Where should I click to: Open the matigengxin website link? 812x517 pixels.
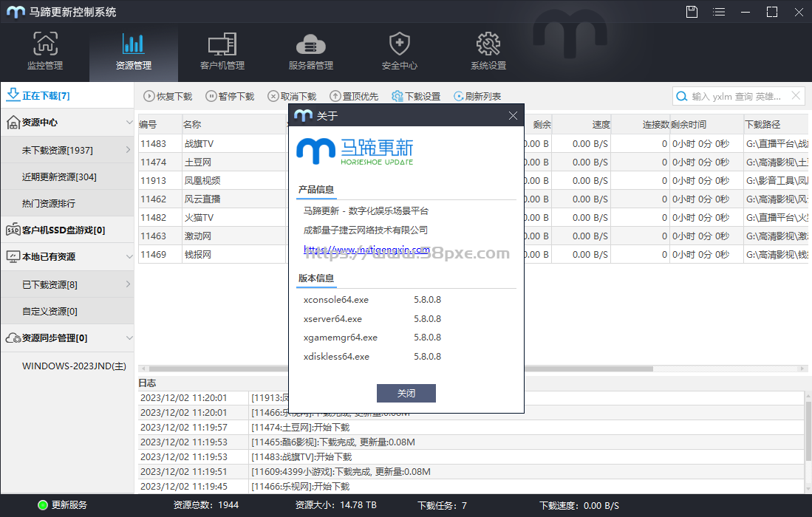[366, 250]
